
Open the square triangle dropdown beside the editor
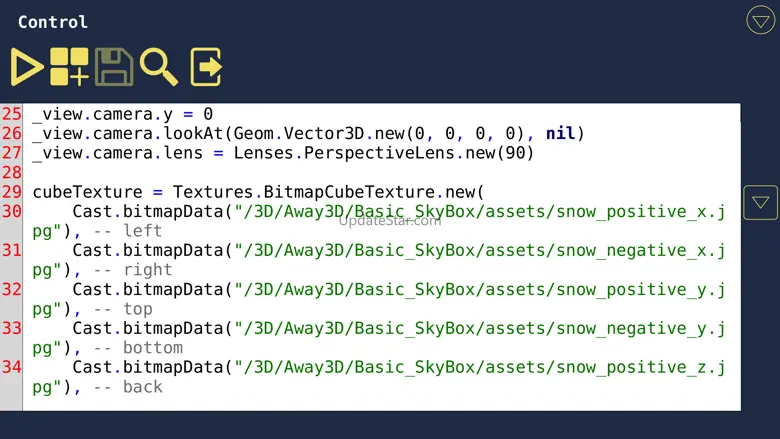click(761, 202)
